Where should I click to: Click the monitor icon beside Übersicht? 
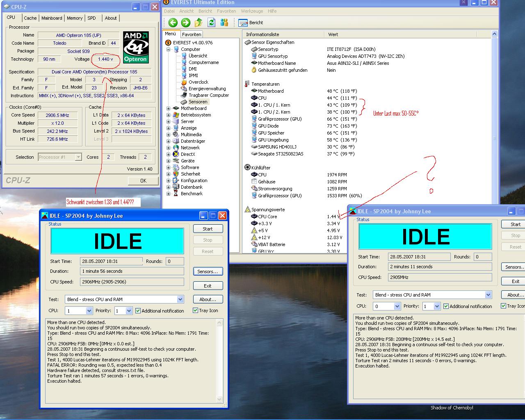coord(184,56)
